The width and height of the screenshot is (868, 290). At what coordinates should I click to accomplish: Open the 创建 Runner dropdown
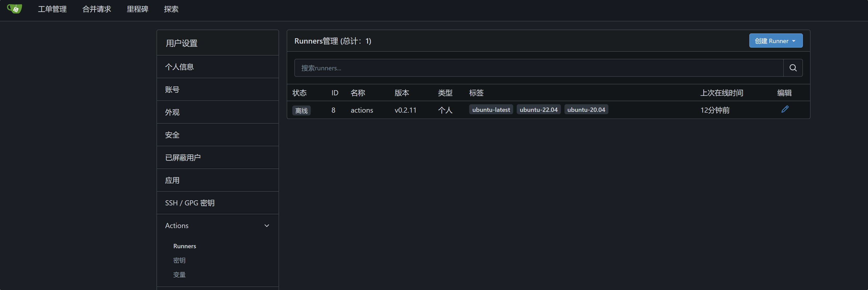(x=775, y=41)
